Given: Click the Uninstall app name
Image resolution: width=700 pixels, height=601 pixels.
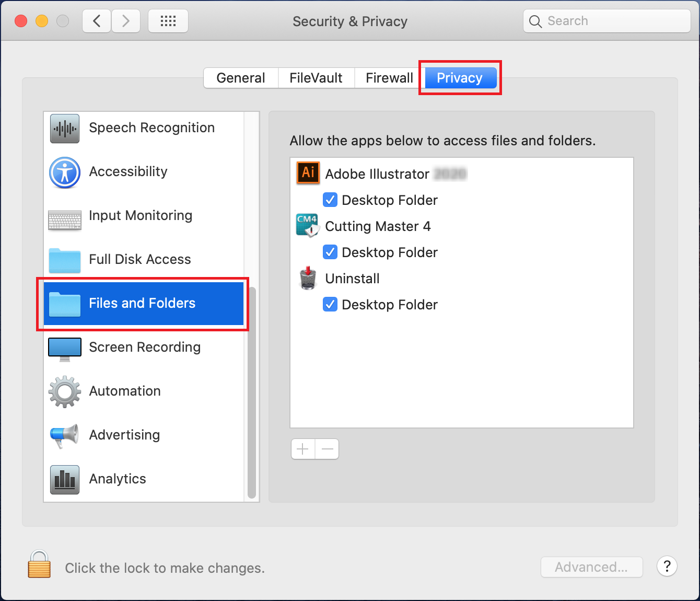Looking at the screenshot, I should point(352,278).
